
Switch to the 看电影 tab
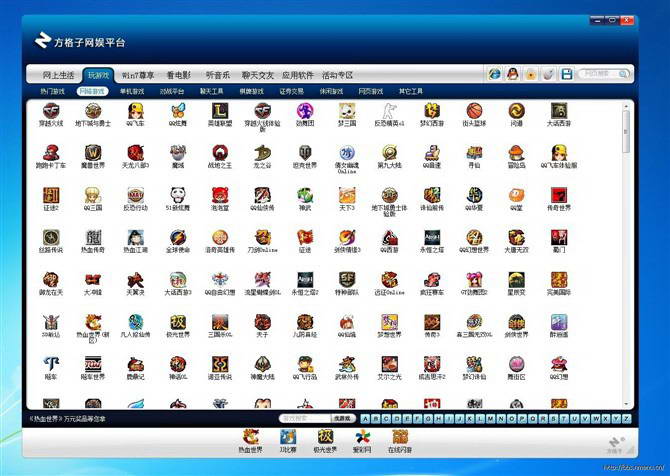pyautogui.click(x=179, y=75)
